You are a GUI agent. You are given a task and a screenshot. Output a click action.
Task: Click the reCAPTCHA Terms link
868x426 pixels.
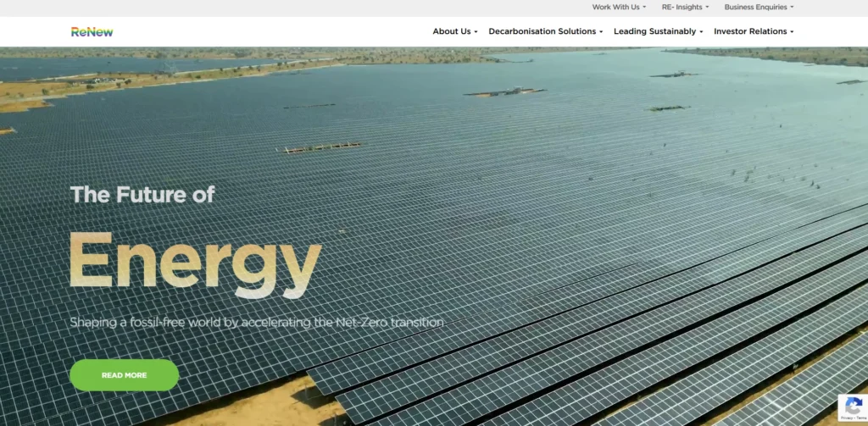tap(860, 418)
